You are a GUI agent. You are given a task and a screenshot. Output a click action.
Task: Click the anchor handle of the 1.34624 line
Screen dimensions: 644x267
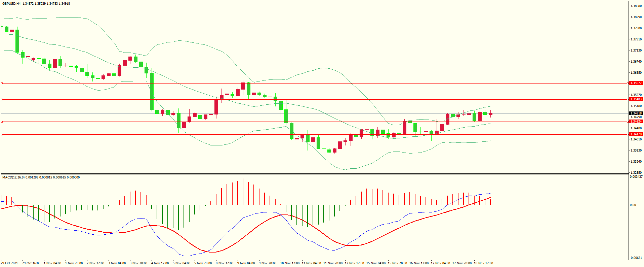pyautogui.click(x=2, y=122)
